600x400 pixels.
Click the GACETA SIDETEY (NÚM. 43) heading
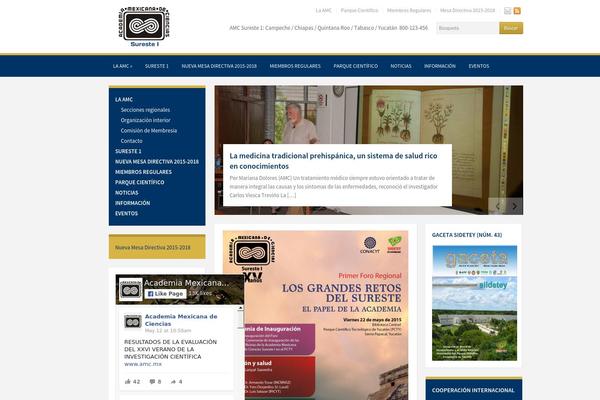(x=467, y=235)
